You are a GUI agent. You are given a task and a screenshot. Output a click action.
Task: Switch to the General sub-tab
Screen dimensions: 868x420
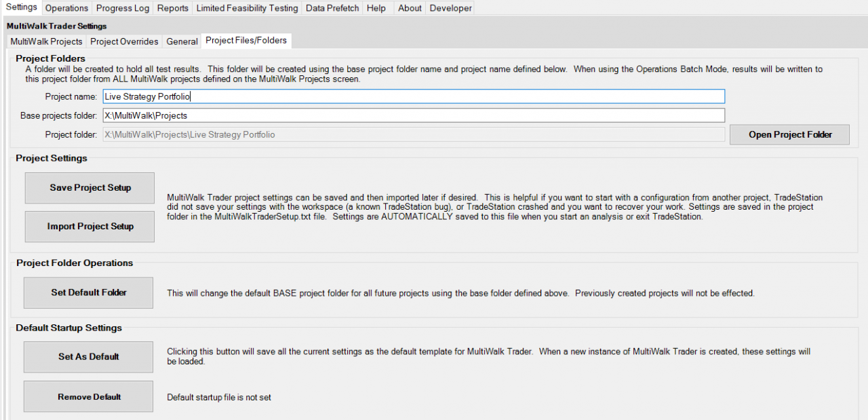(182, 41)
